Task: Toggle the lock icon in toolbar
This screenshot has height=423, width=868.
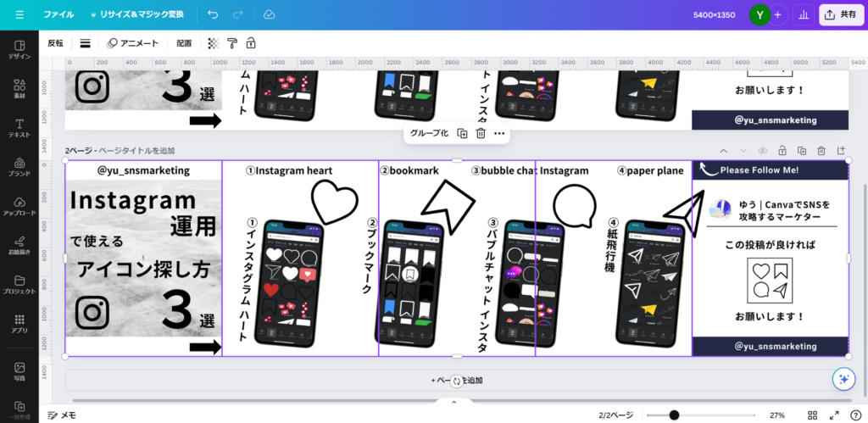Action: point(251,43)
